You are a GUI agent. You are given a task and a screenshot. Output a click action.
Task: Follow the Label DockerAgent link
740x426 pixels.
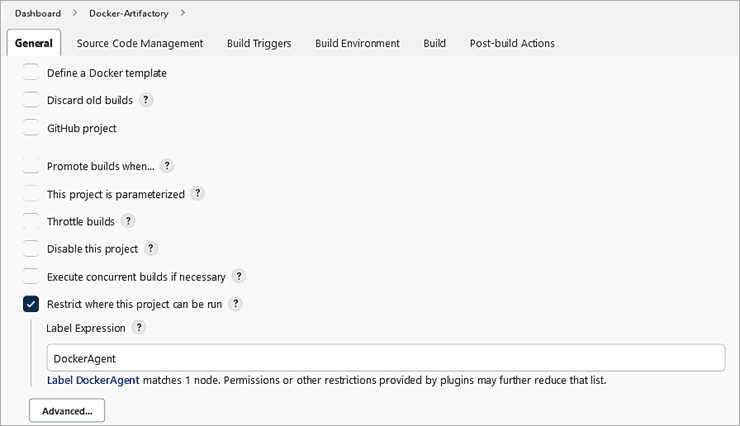coord(94,380)
